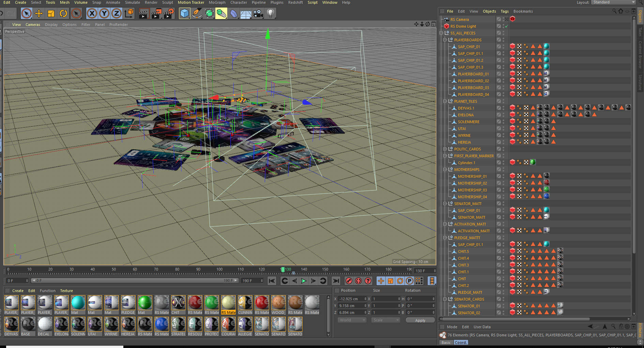Click the Record Active Objects key icon
Image resolution: width=644 pixels, height=348 pixels.
[349, 281]
